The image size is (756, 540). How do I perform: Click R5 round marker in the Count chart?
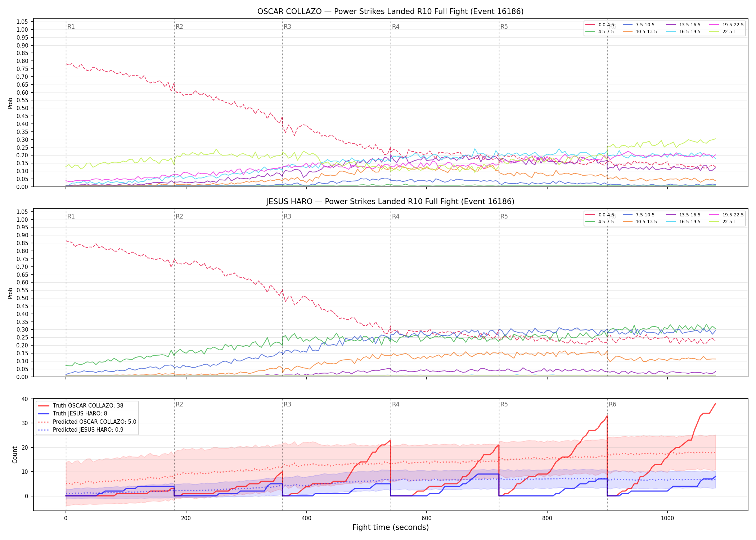[x=504, y=404]
